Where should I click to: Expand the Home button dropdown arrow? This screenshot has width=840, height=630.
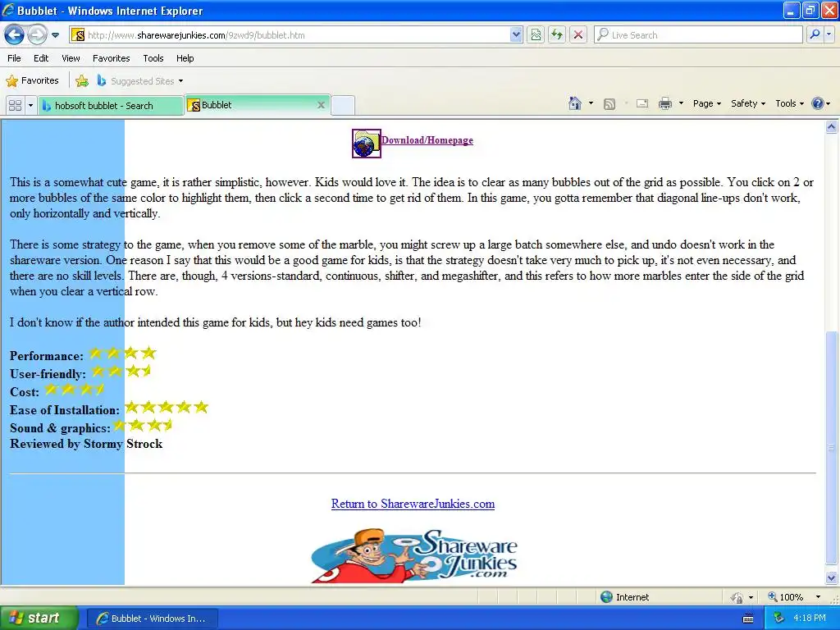(591, 103)
